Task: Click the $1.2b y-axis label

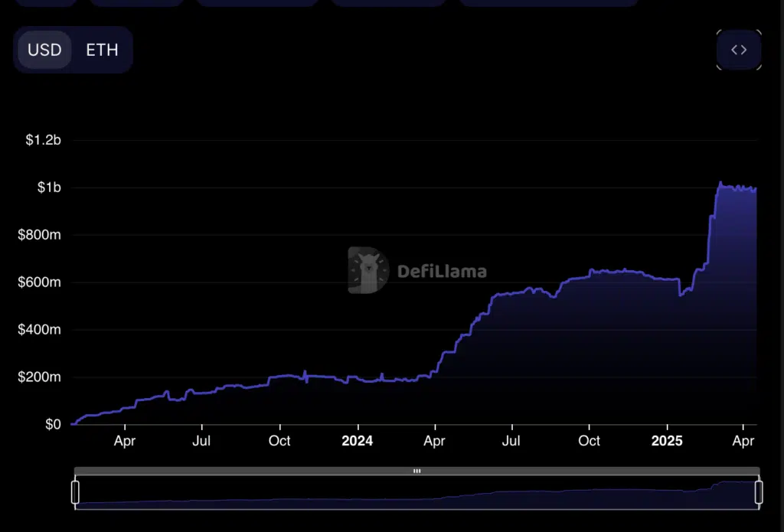Action: pyautogui.click(x=43, y=140)
